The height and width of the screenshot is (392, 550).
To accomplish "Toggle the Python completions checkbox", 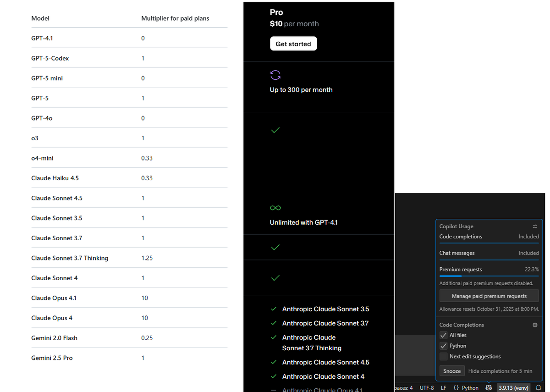I will pyautogui.click(x=443, y=346).
